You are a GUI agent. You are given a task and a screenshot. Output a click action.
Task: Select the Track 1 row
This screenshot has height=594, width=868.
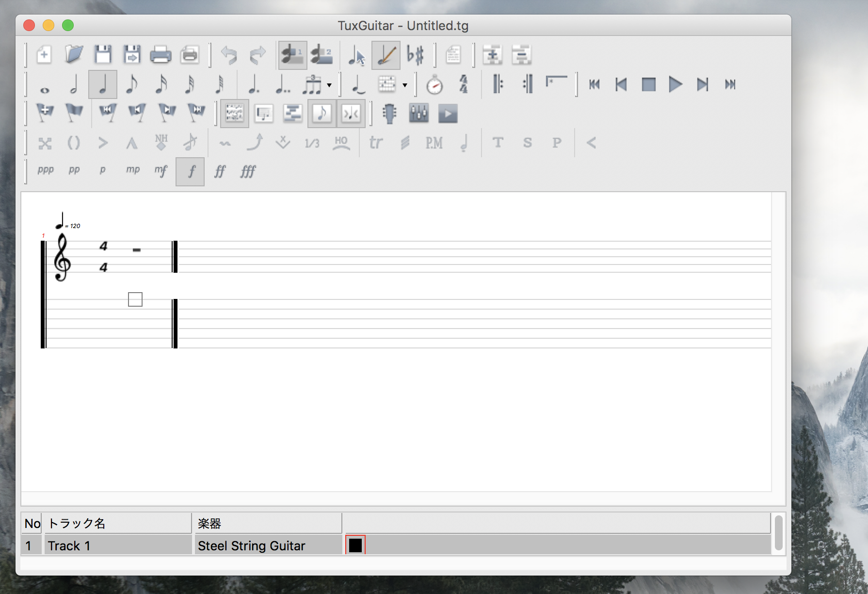coord(396,545)
